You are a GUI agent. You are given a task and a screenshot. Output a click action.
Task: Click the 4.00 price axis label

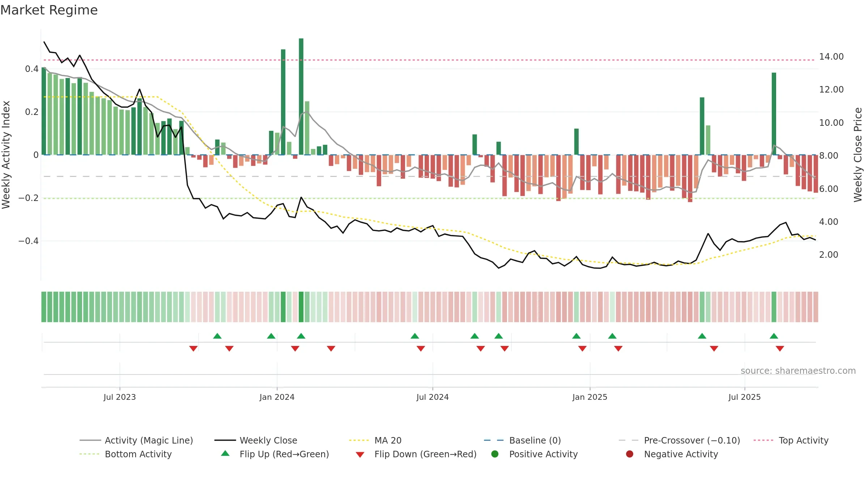click(829, 222)
